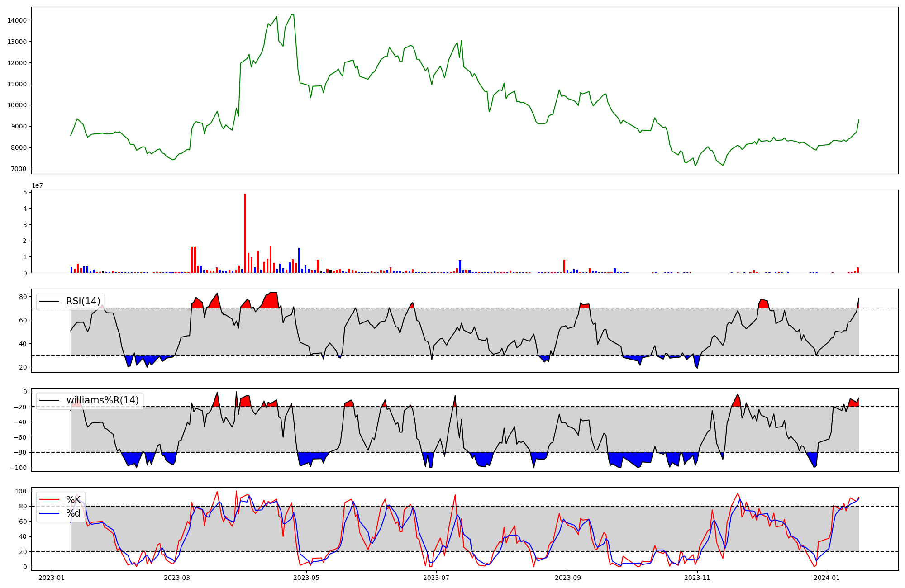Click the tallest red volume bar

[x=245, y=233]
